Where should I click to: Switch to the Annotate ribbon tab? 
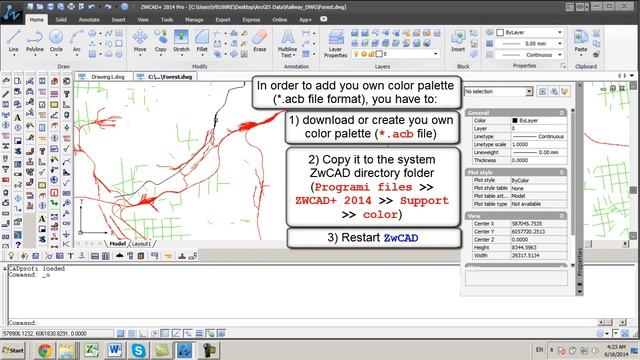pos(89,19)
